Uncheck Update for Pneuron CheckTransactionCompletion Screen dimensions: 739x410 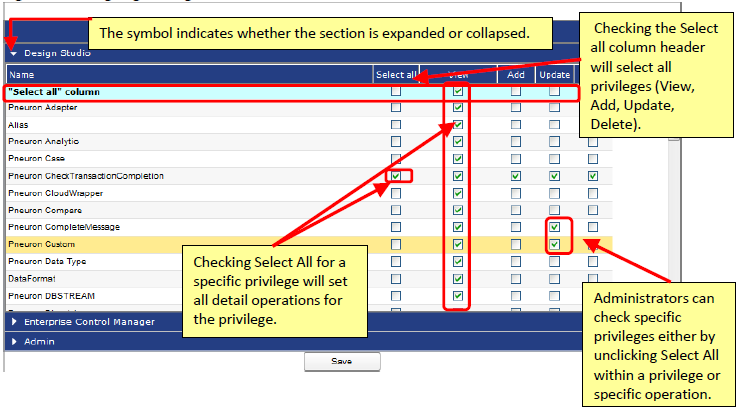pos(555,176)
